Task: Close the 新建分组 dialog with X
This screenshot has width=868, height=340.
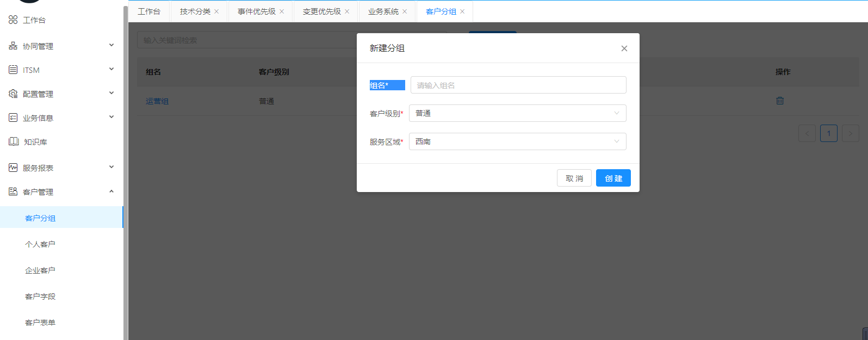Action: coord(624,48)
